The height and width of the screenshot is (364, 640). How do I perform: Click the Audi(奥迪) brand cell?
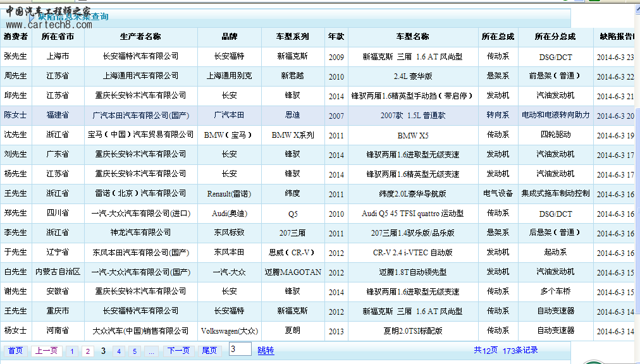click(230, 214)
